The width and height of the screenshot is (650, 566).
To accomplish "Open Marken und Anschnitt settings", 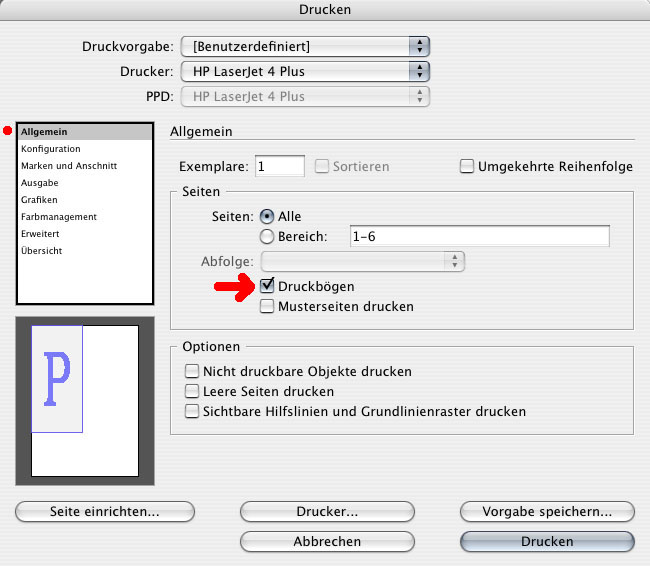I will coord(70,166).
